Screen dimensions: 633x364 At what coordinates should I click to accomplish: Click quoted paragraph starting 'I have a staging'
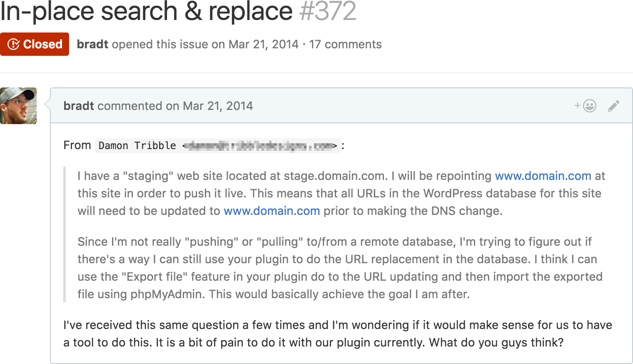click(x=341, y=193)
